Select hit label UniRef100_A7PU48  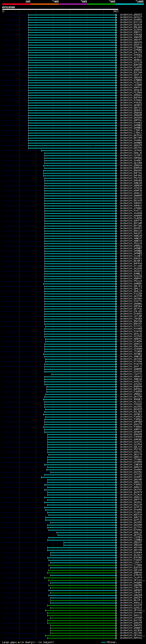tap(131, 35)
